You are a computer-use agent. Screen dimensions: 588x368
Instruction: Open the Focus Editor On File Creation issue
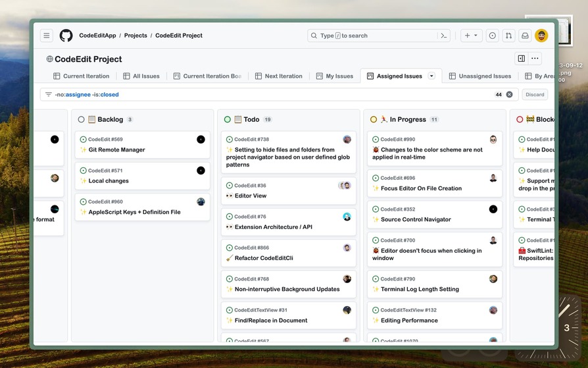coord(421,188)
